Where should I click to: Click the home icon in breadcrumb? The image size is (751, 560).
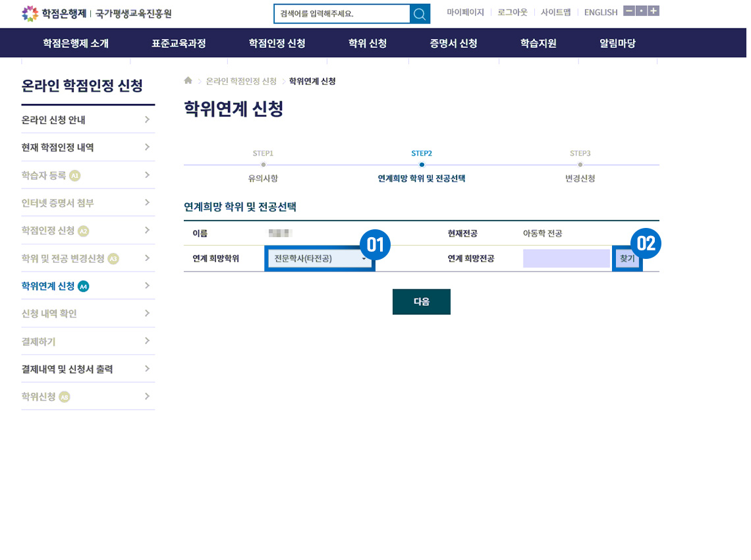pyautogui.click(x=188, y=80)
